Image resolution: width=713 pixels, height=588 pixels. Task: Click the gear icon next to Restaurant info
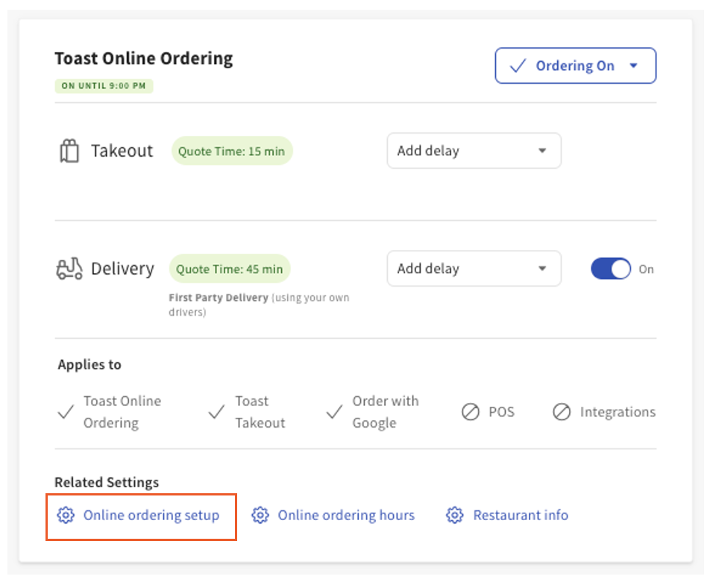pyautogui.click(x=455, y=515)
